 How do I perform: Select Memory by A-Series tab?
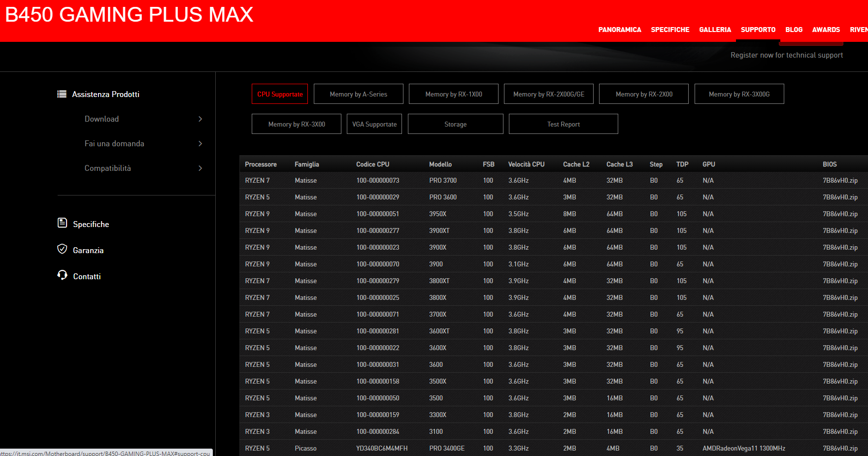[x=359, y=94]
